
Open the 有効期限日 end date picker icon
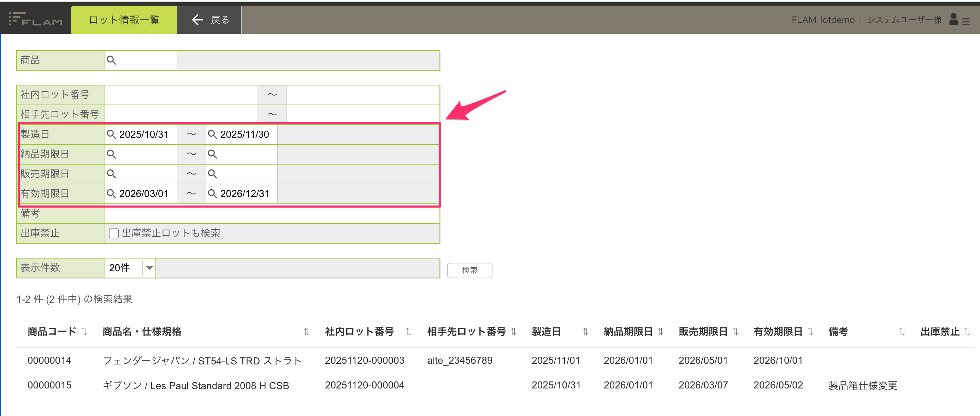point(212,194)
